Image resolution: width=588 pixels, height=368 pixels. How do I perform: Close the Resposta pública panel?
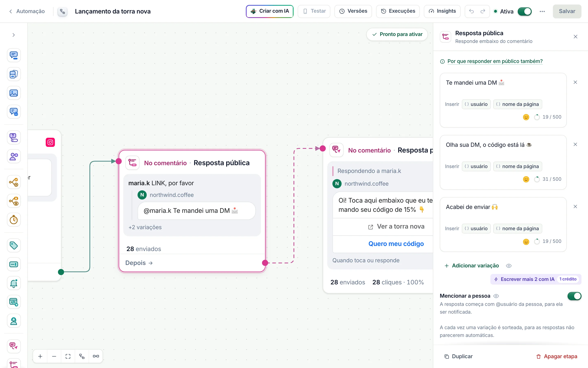(x=575, y=37)
